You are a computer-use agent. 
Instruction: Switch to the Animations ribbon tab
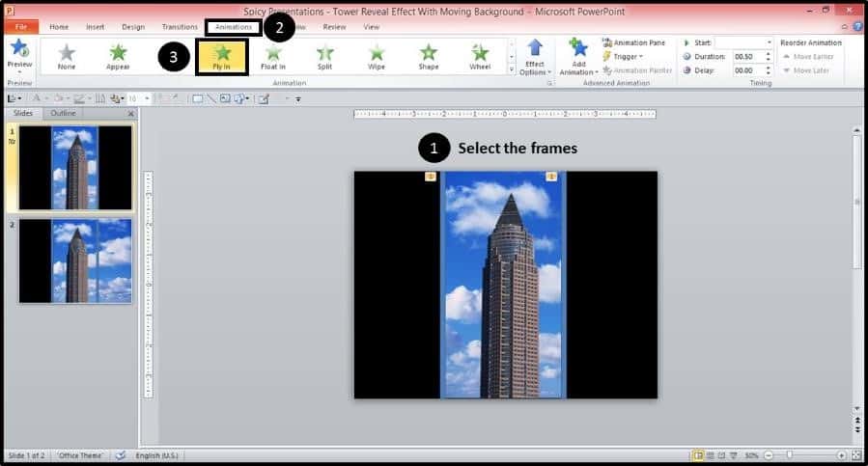(233, 27)
